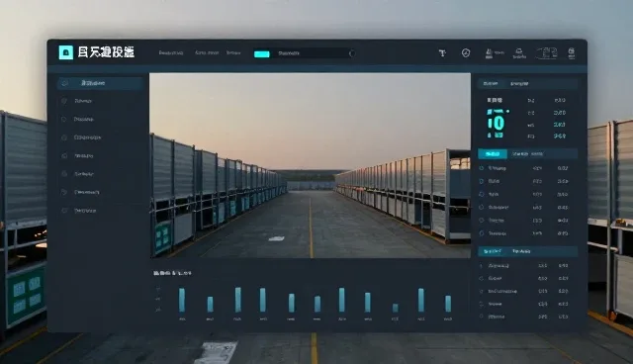Viewport: 633px width, 364px height.
Task: Select the cyan active tab above the icon list
Action: pyautogui.click(x=493, y=153)
